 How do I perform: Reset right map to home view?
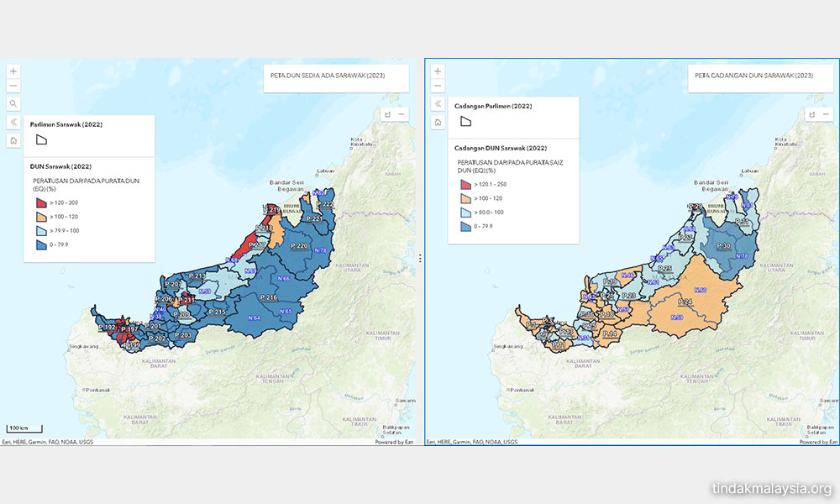(438, 123)
